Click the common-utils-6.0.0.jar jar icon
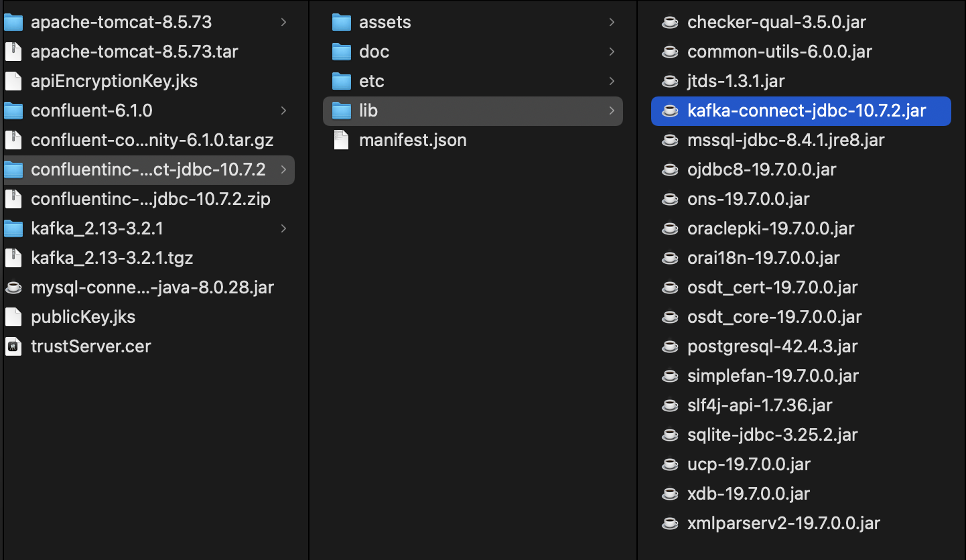This screenshot has height=560, width=966. pos(670,52)
